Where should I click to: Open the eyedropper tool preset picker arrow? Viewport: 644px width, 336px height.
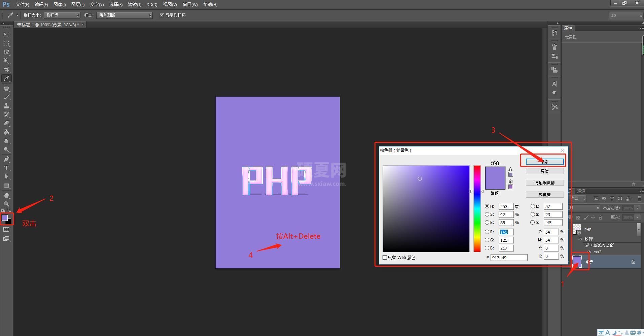coord(17,15)
